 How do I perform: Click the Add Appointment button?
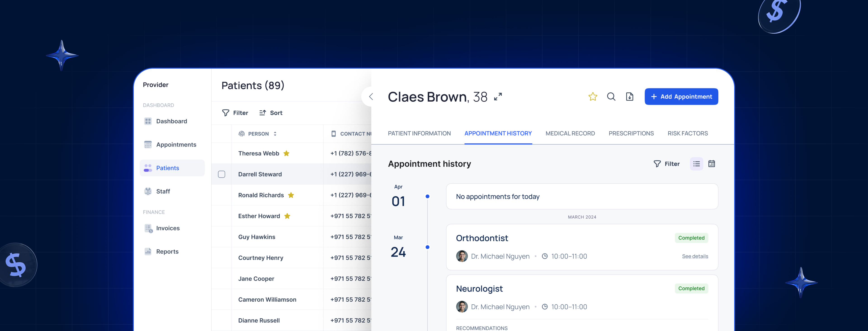pos(681,96)
